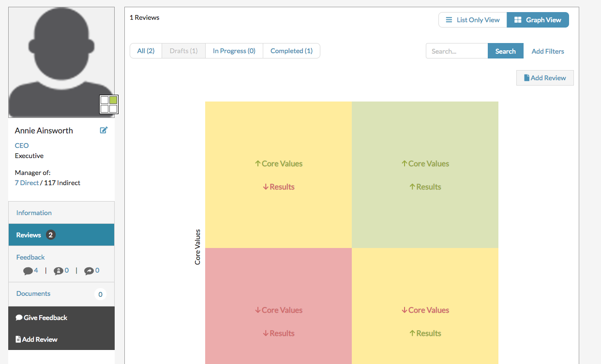
Task: Click the yellow low Core Values, high Results quadrant
Action: tap(425, 306)
